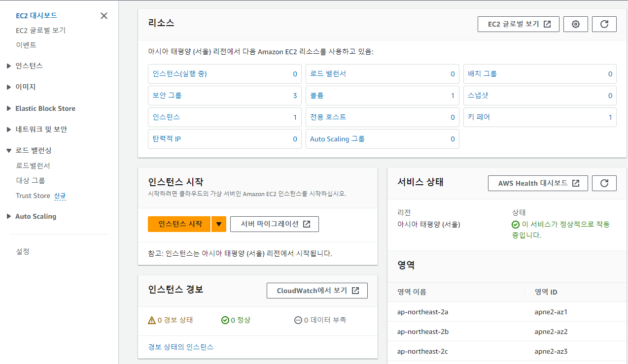The height and width of the screenshot is (364, 628).
Task: Open EC2 글로벌 보기 in sidebar
Action: click(x=40, y=30)
